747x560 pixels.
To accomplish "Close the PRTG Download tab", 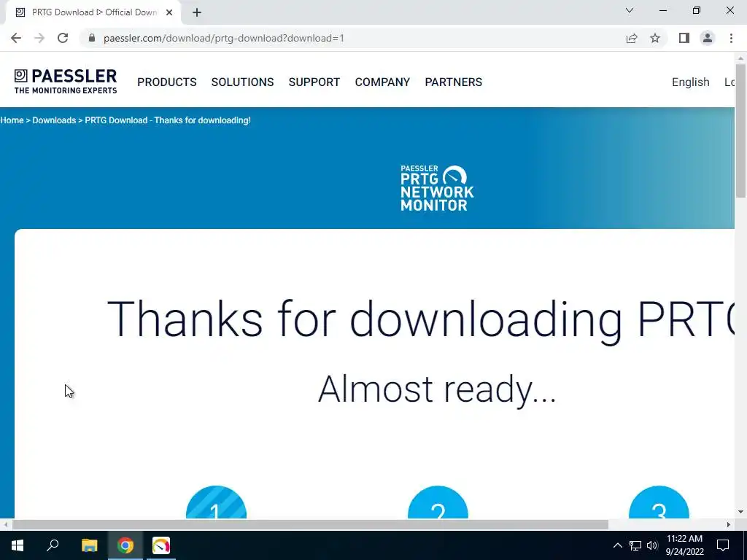I will pyautogui.click(x=169, y=12).
